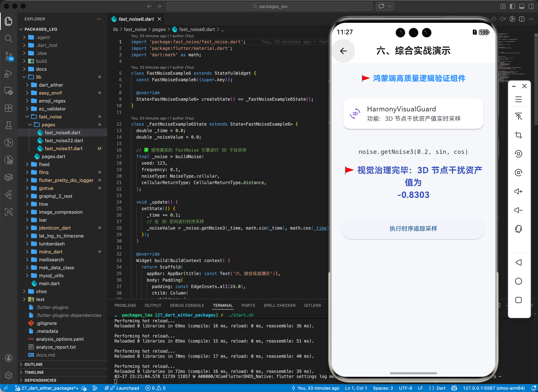
Task: Toggle secondary side bar layout button
Action: click(x=531, y=6)
